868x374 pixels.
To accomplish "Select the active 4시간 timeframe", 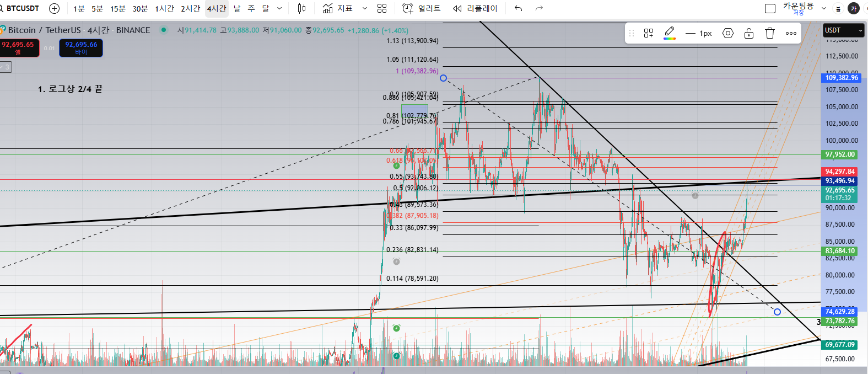I will click(217, 8).
